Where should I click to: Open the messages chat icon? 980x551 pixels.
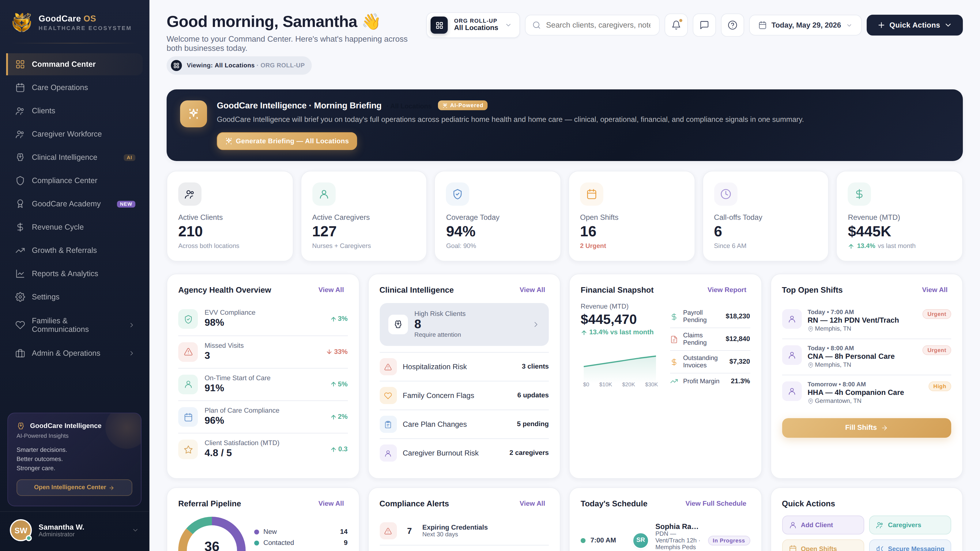[x=704, y=25]
